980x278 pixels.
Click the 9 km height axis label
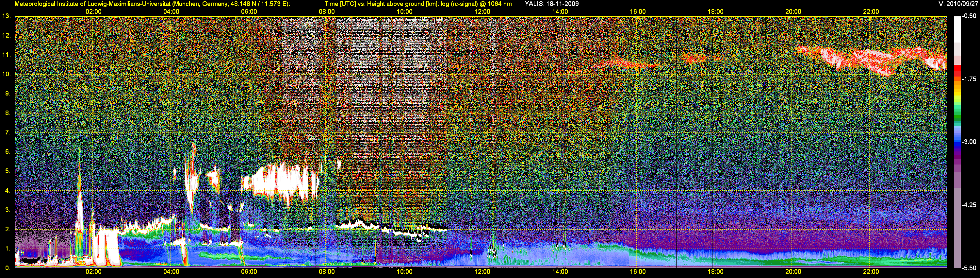coord(8,93)
